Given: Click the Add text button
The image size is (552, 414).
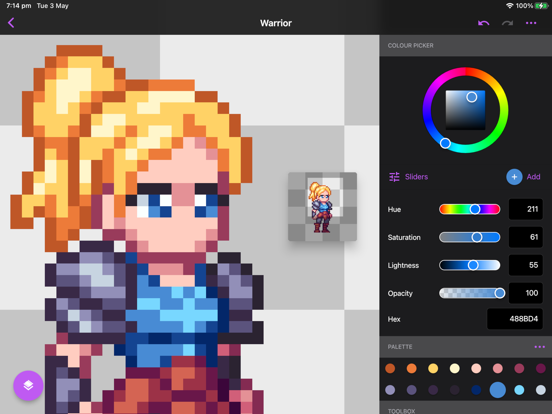Looking at the screenshot, I should click(533, 177).
